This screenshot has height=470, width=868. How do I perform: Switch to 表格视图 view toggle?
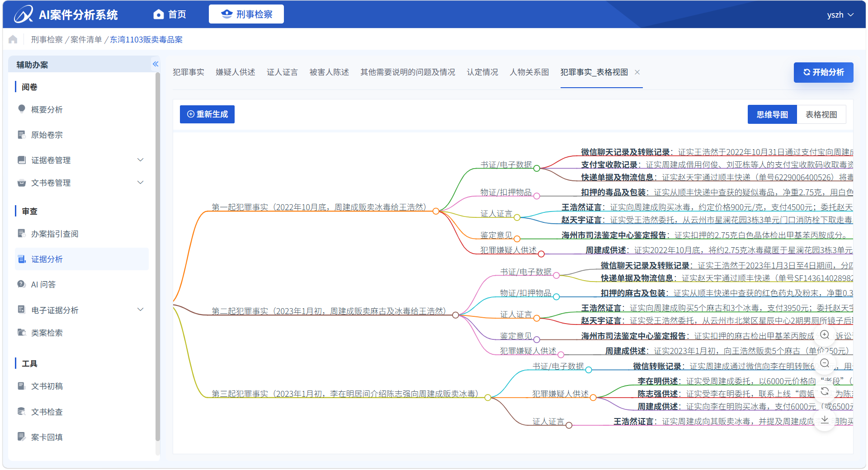[x=821, y=115]
